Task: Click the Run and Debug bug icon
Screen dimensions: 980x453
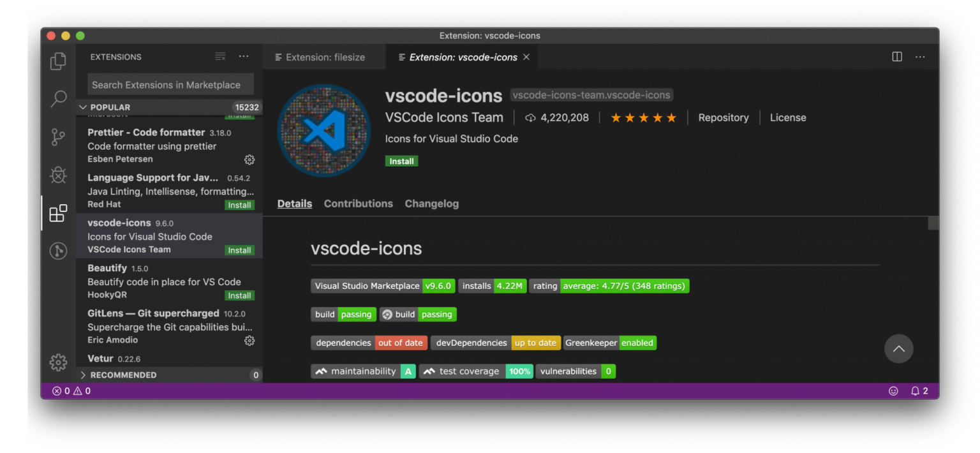Action: [58, 175]
